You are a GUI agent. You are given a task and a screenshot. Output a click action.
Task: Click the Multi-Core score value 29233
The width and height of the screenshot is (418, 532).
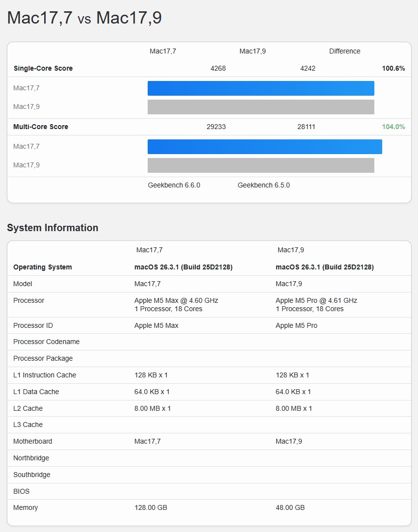point(216,127)
